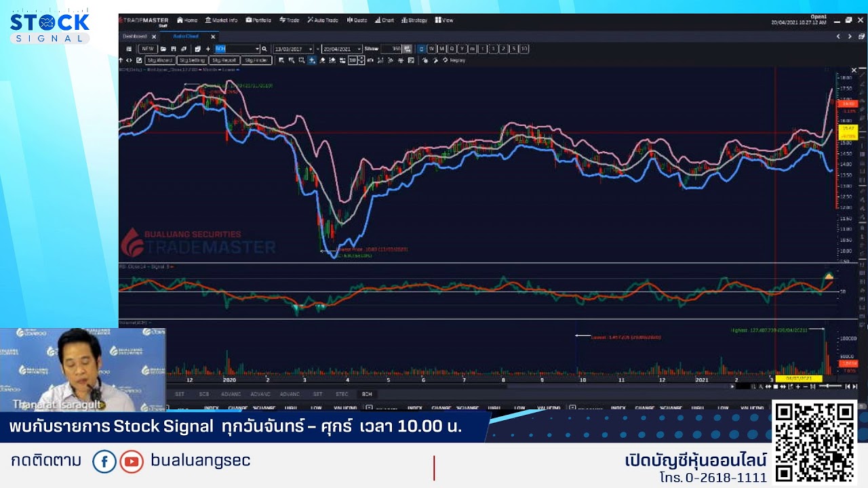The width and height of the screenshot is (868, 488).
Task: Click the Replay button
Action: [453, 60]
